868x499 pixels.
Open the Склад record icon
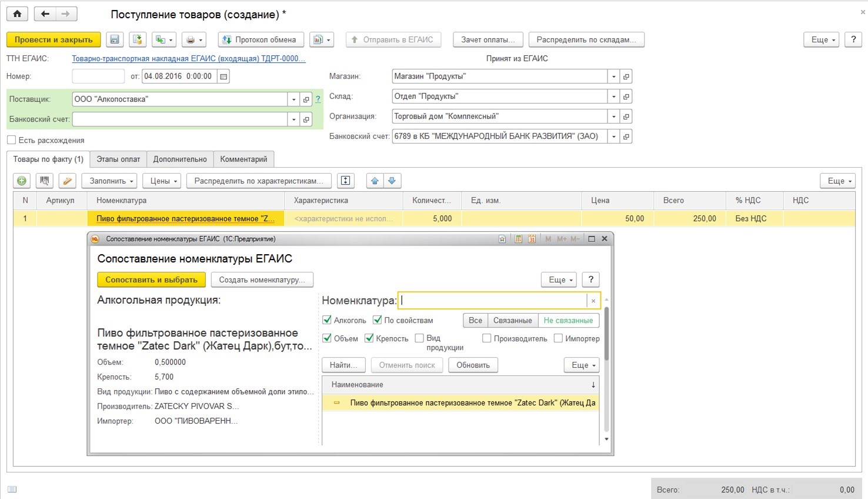(x=626, y=97)
